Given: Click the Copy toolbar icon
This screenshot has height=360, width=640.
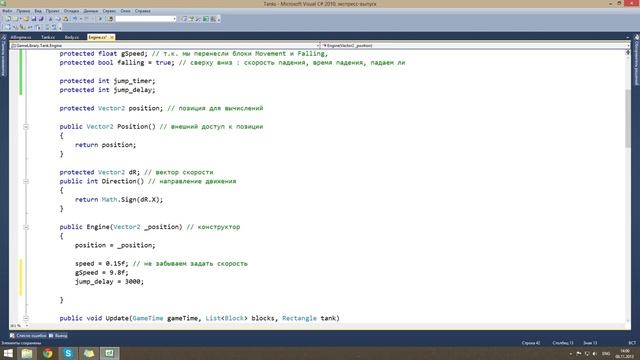Looking at the screenshot, I should click(58, 19).
